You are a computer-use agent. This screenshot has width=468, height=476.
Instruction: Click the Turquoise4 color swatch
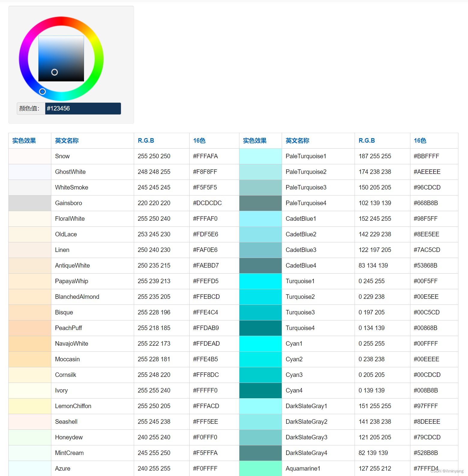coord(260,328)
